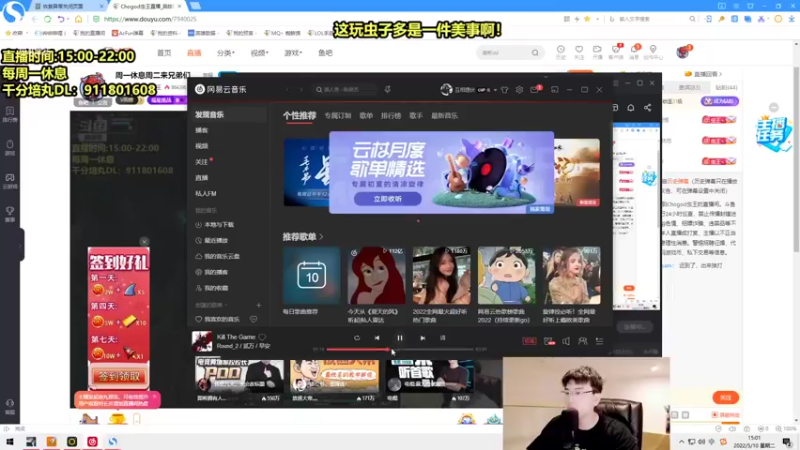Open 首页 in Douyu navigation
Image resolution: width=800 pixels, height=450 pixels.
164,53
